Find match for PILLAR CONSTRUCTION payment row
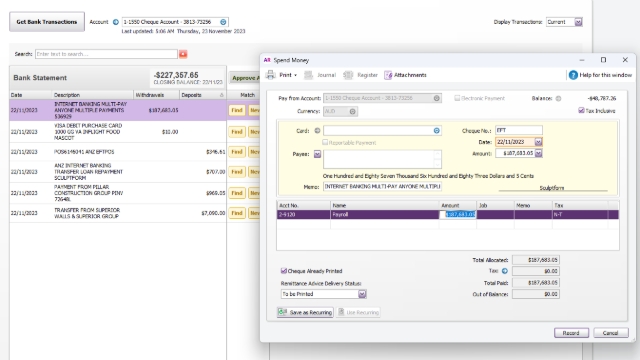Screen dimensions: 640x360 tap(237, 193)
